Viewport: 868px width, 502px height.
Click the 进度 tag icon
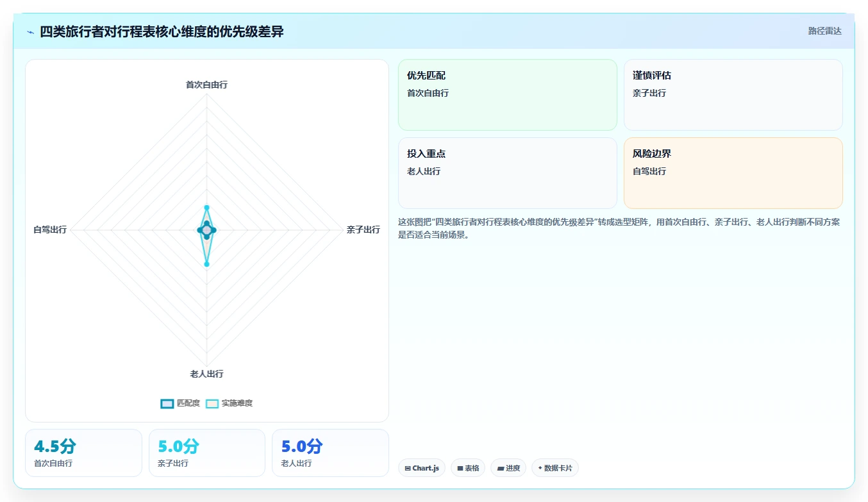[x=501, y=469]
